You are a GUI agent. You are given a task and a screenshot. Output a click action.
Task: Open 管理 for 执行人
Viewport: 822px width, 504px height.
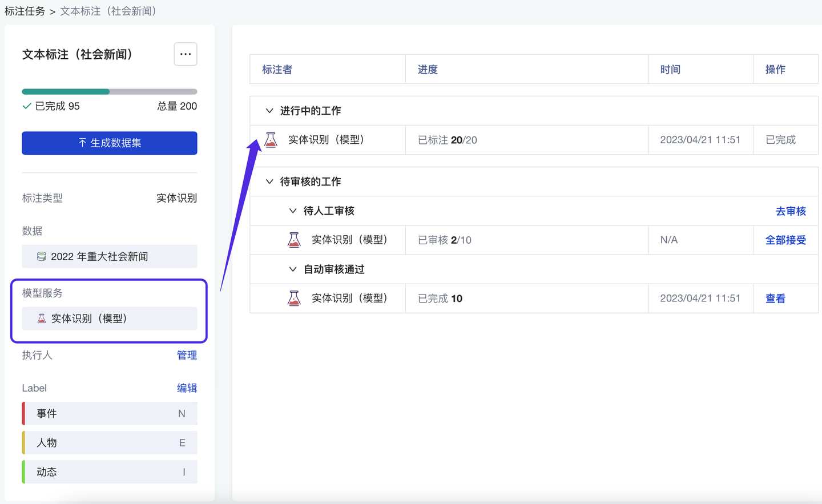[187, 355]
